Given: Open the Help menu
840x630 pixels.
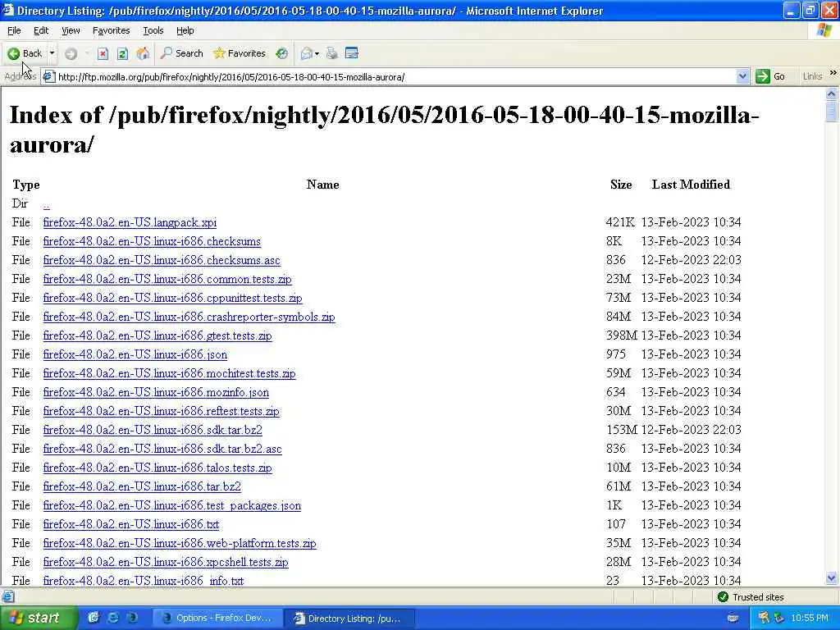Looking at the screenshot, I should (x=185, y=30).
